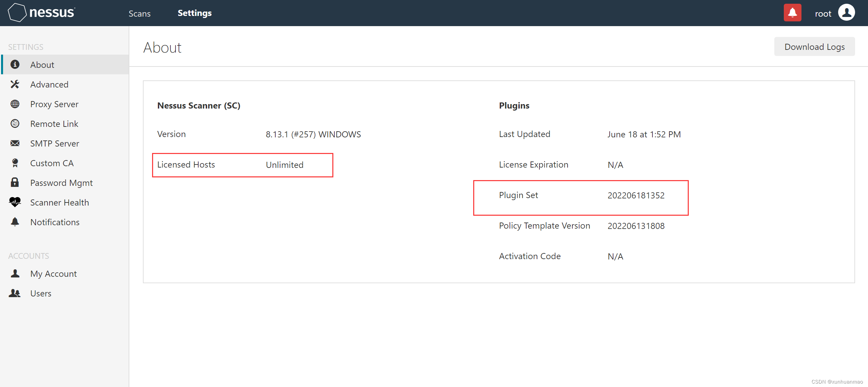Click the root user avatar icon
Image resolution: width=868 pixels, height=387 pixels.
click(846, 13)
